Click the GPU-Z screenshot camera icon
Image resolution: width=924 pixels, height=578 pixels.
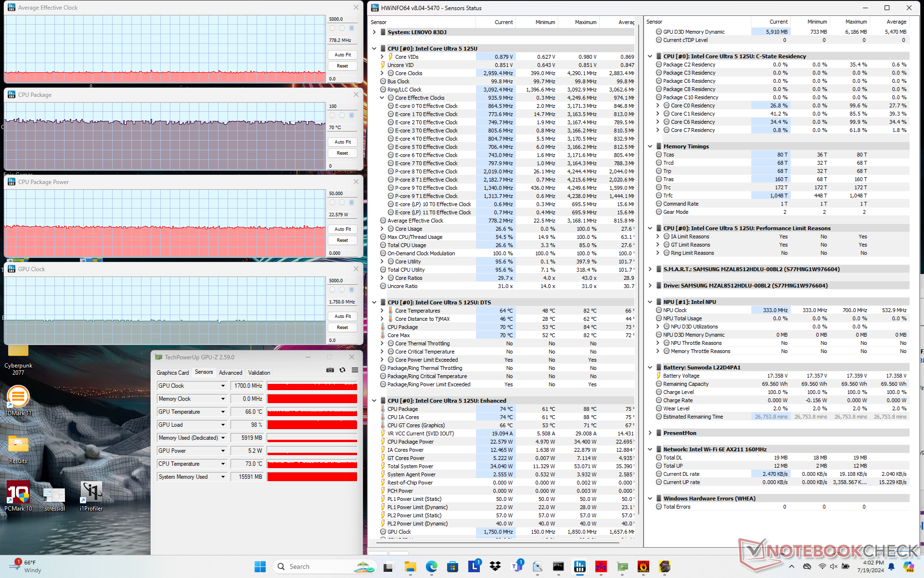330,370
